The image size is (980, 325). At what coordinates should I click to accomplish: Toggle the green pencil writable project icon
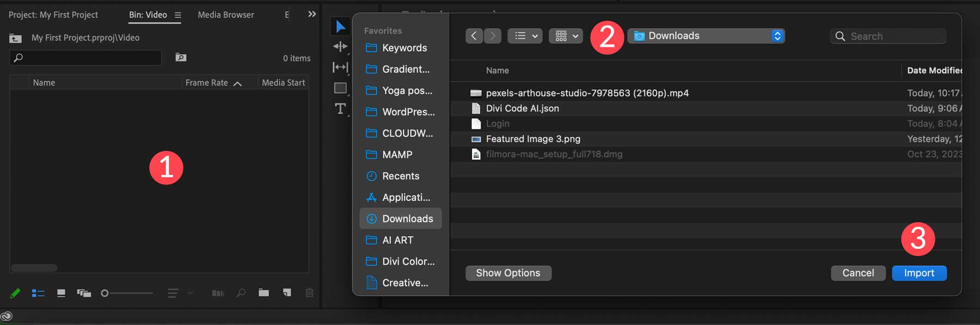[x=15, y=293]
